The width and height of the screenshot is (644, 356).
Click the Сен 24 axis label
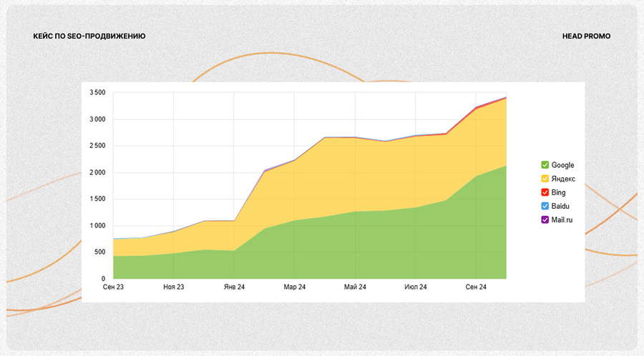476,287
